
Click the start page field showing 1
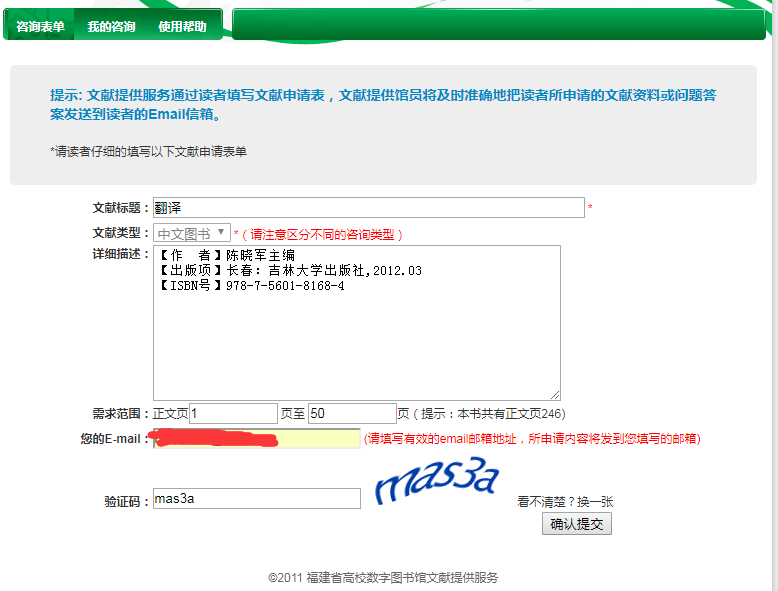click(233, 413)
